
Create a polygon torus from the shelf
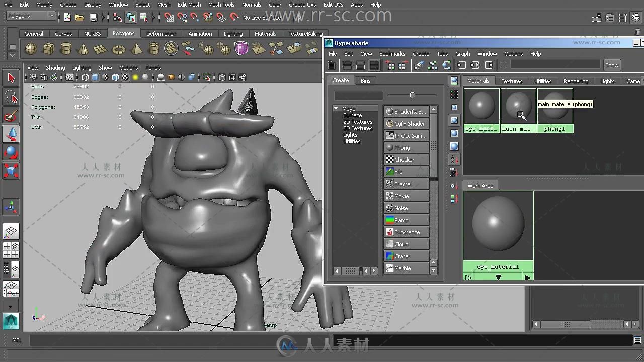coord(118,49)
